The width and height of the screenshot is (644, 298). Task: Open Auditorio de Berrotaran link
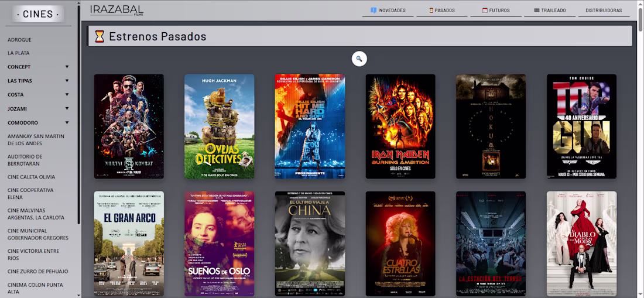coord(25,160)
